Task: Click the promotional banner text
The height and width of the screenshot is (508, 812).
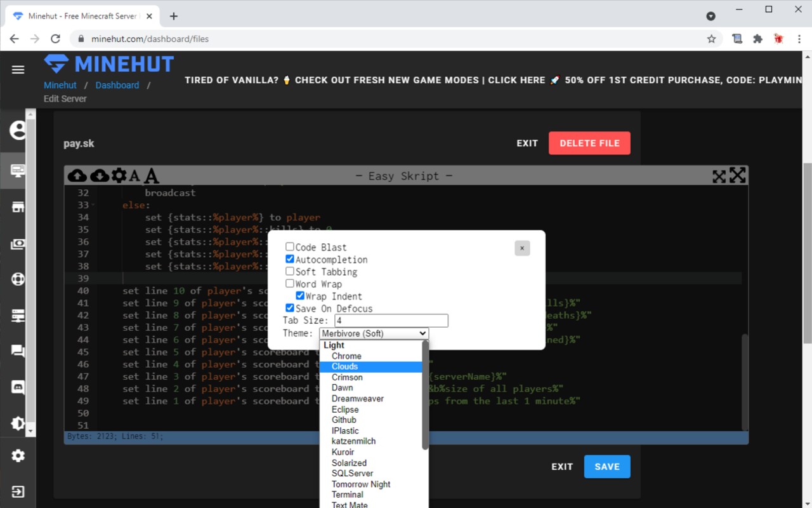Action: pyautogui.click(x=494, y=80)
